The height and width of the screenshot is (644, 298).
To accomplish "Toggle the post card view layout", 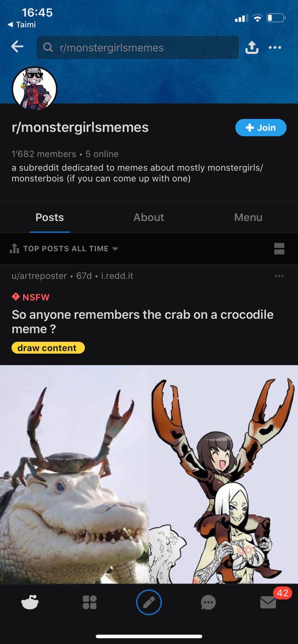I will 279,248.
